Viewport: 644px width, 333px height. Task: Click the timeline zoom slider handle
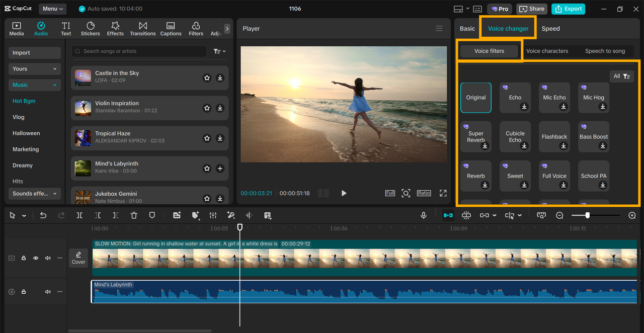click(587, 215)
